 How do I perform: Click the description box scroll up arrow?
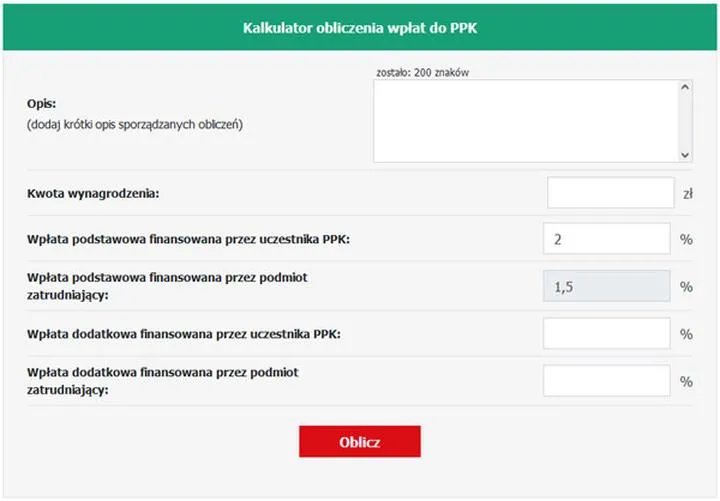click(685, 88)
